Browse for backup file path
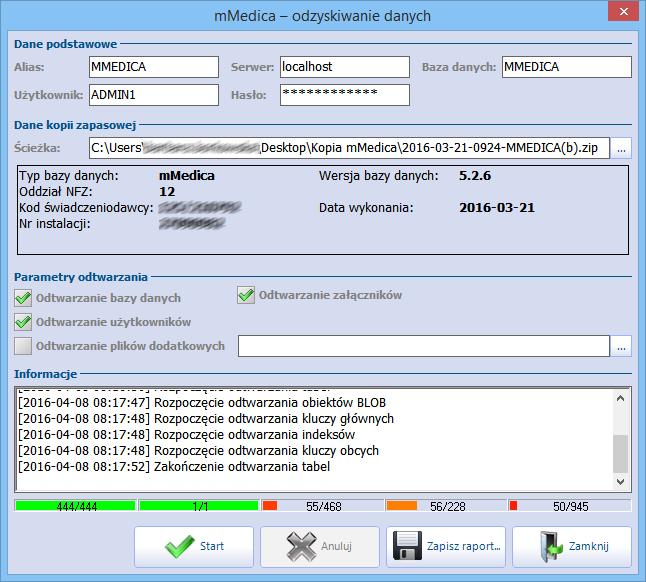The image size is (646, 582). (x=621, y=148)
